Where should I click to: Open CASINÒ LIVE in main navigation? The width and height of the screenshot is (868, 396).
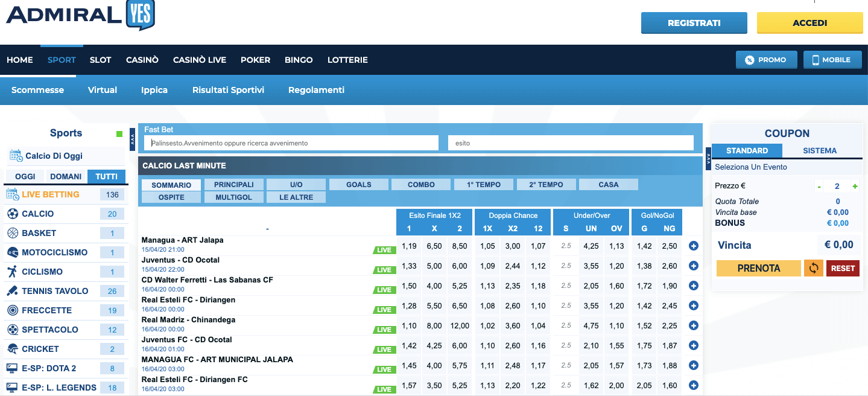tap(200, 60)
